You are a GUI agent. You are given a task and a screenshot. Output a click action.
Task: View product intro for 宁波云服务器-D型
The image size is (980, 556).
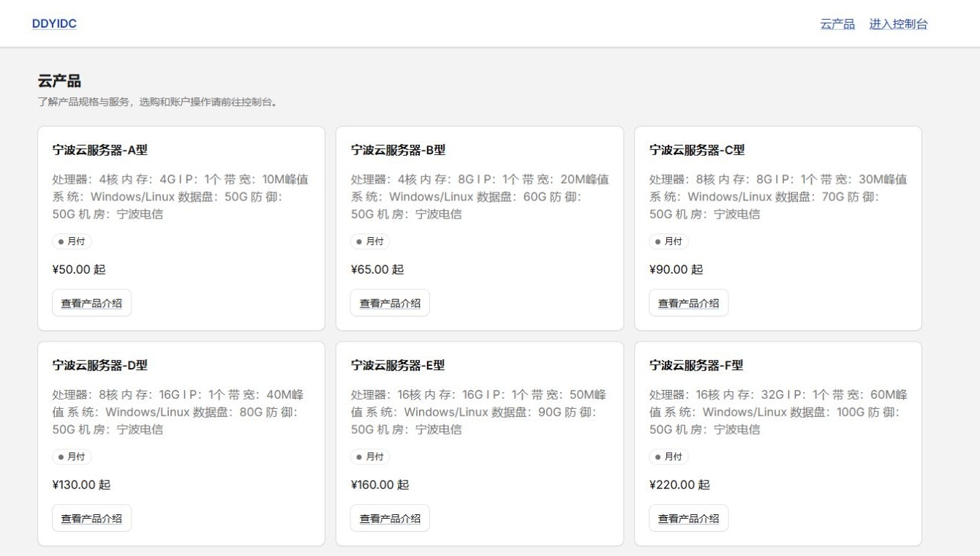91,518
